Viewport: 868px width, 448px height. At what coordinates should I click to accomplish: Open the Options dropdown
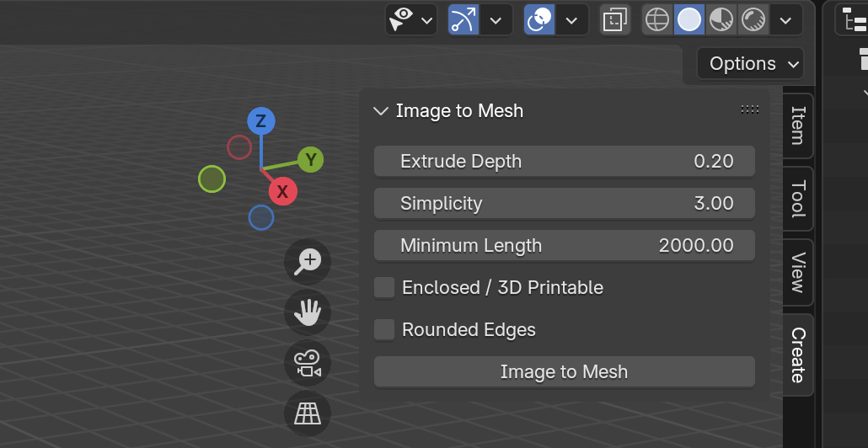coord(750,64)
